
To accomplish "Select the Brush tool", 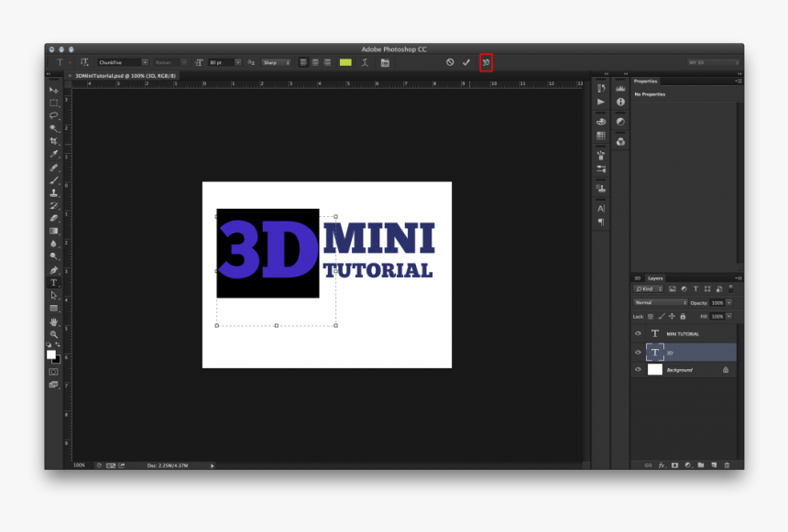I will [x=54, y=179].
